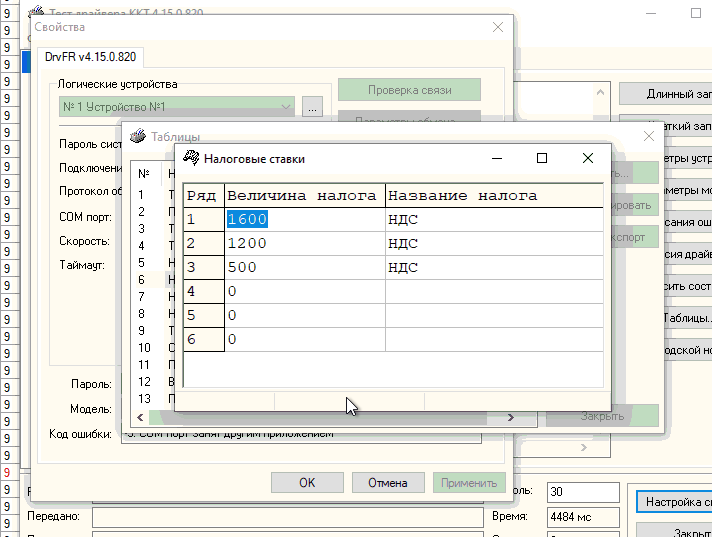Select tax value cell 1200

pyautogui.click(x=305, y=244)
